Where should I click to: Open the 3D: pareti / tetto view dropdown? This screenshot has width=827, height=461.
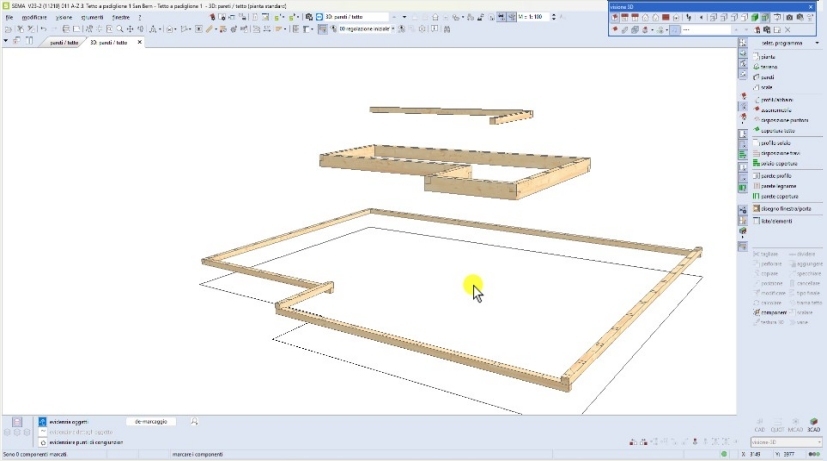(403, 18)
